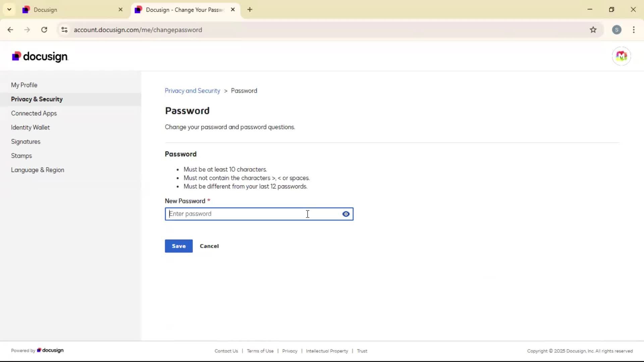The width and height of the screenshot is (644, 362).
Task: Open the Stamps section
Action: pos(21,156)
